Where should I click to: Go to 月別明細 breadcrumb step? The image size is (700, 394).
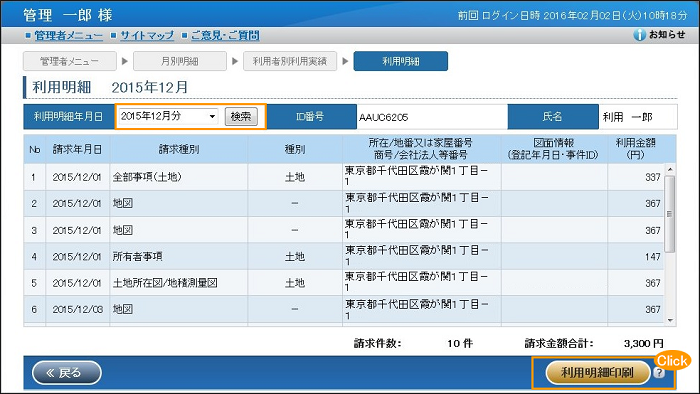[179, 61]
